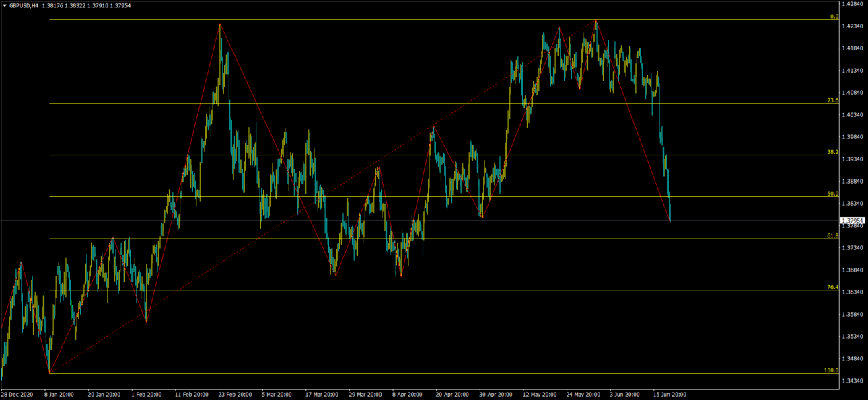Image resolution: width=868 pixels, height=400 pixels.
Task: Click the 1.35840 price axis label
Action: [x=853, y=315]
